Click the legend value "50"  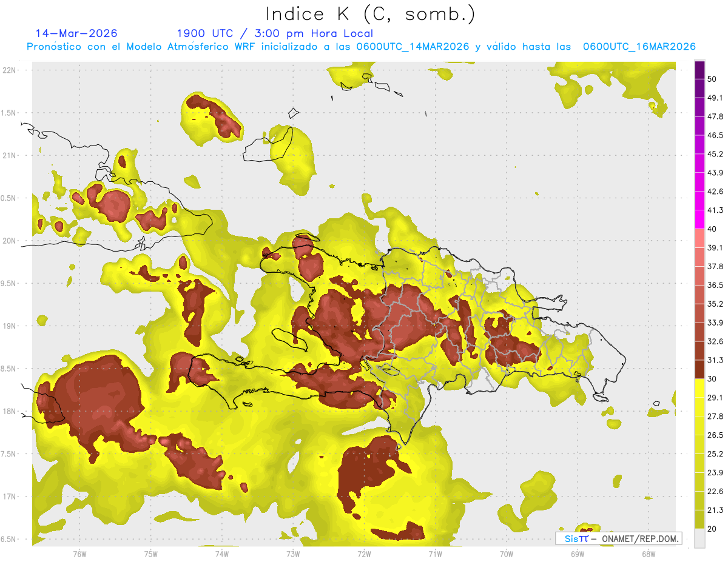pos(713,79)
